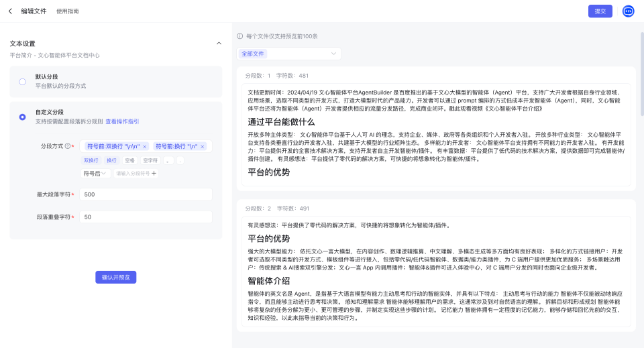Remove the 符号前:双换行 tag
The width and height of the screenshot is (644, 348).
point(145,146)
